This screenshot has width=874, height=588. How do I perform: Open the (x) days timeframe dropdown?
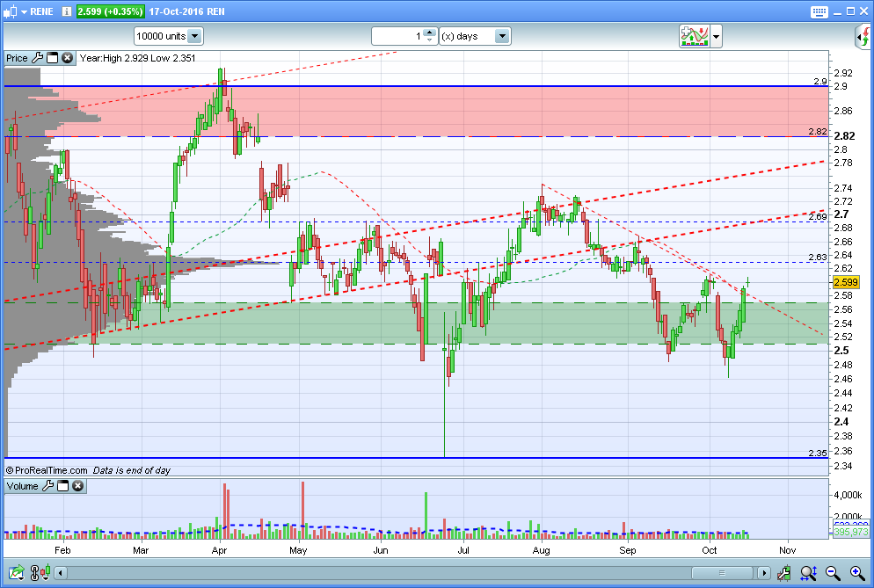pos(474,36)
